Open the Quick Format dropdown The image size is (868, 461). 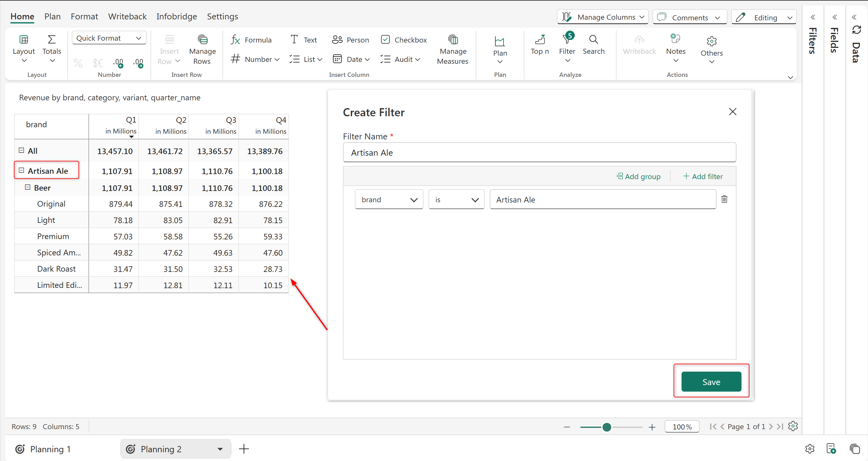click(x=109, y=38)
